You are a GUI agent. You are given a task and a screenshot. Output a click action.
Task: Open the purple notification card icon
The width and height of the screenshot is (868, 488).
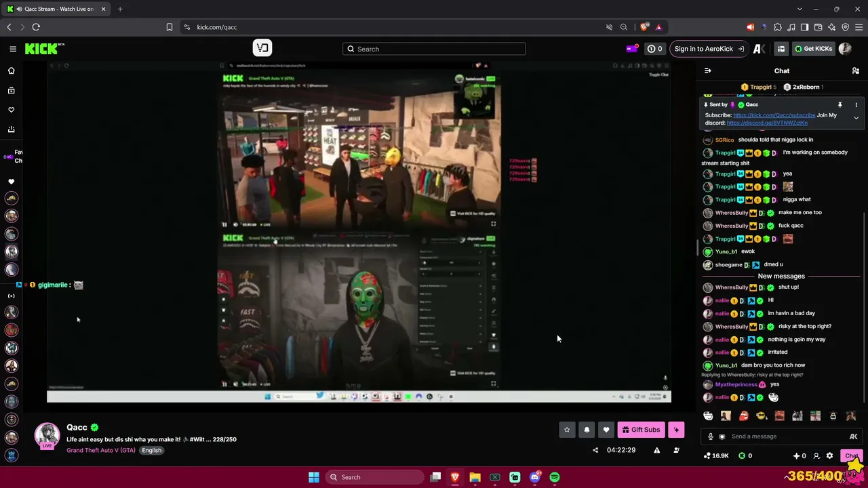click(x=631, y=49)
